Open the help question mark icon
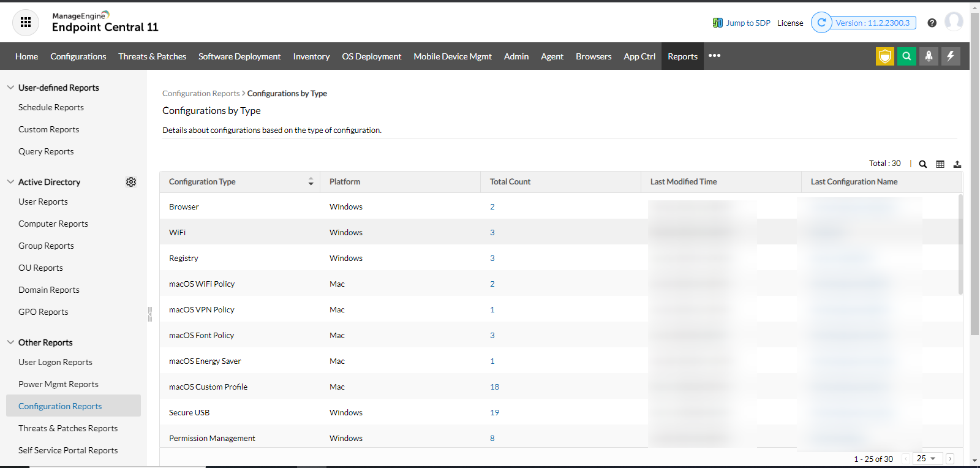Screen dimensions: 980x468 [x=932, y=23]
